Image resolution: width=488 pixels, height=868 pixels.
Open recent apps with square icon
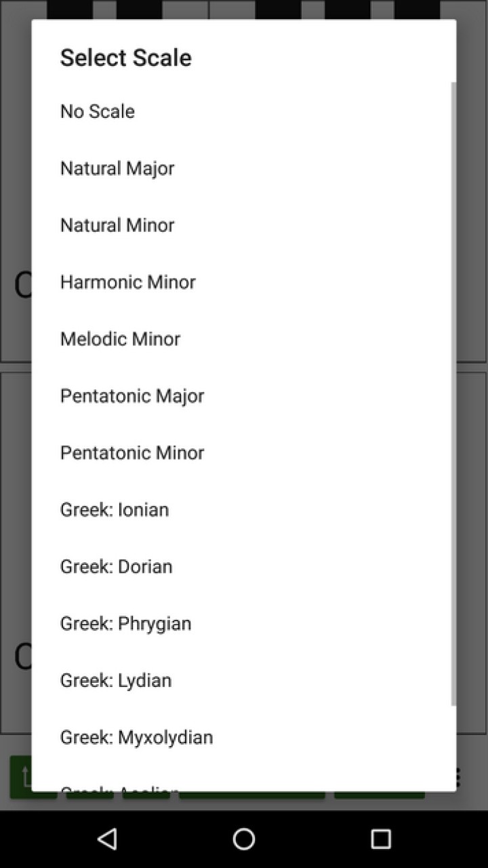coord(381,839)
